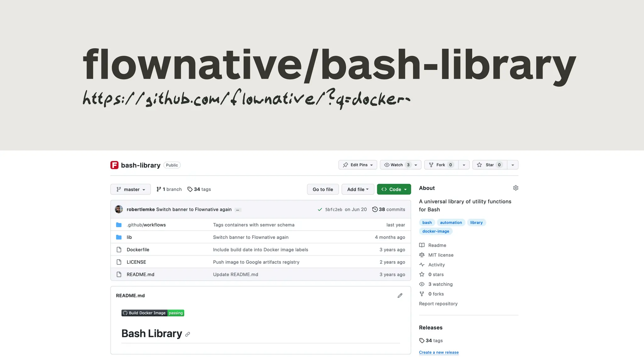Select the bash topic tag
644x362 pixels.
coord(427,222)
